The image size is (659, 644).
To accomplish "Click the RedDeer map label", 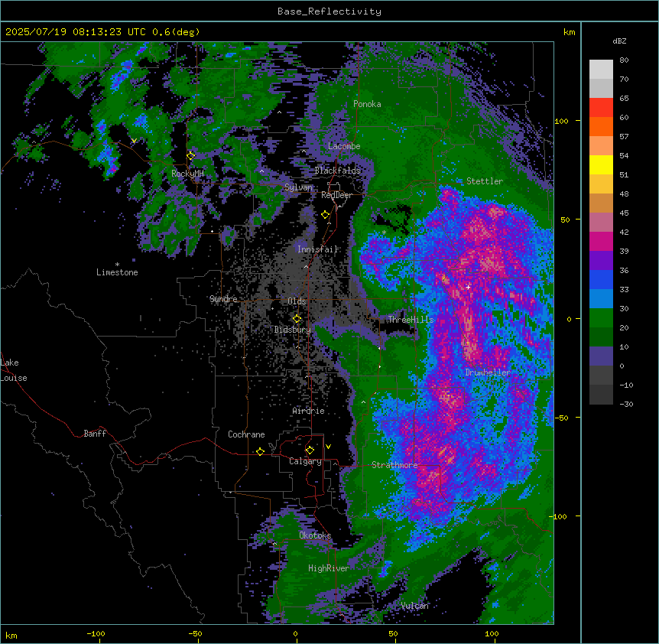I will coord(336,195).
